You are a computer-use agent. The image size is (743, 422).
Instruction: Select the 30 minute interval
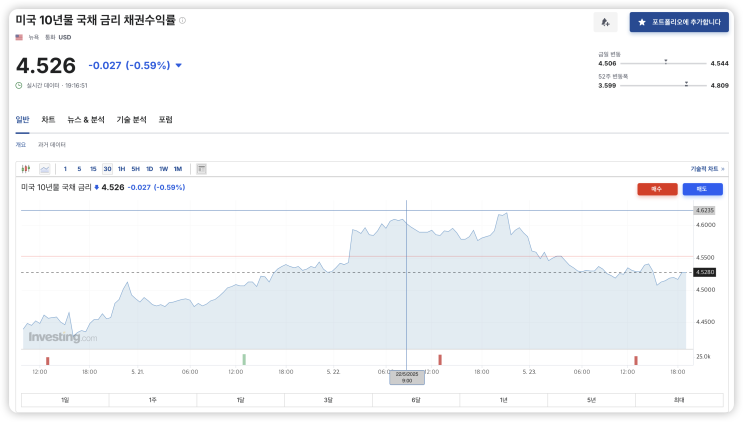107,169
